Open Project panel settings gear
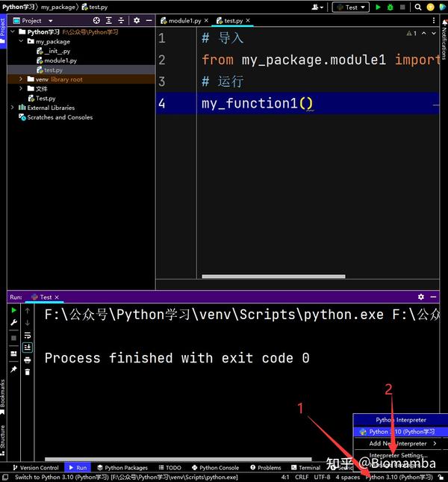 tap(137, 21)
